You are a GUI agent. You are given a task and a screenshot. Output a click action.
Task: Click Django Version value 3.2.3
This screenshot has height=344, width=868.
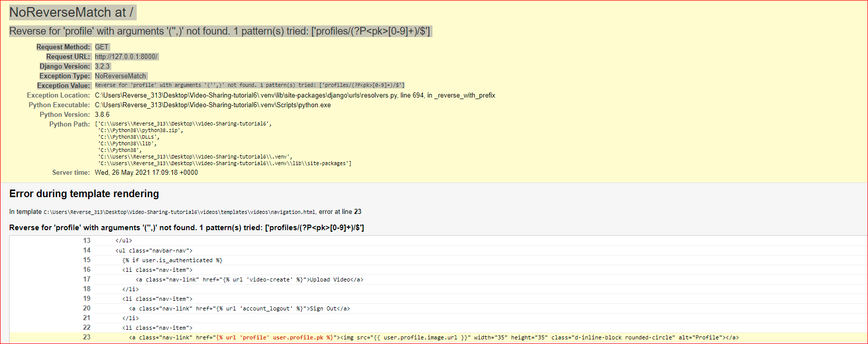102,66
